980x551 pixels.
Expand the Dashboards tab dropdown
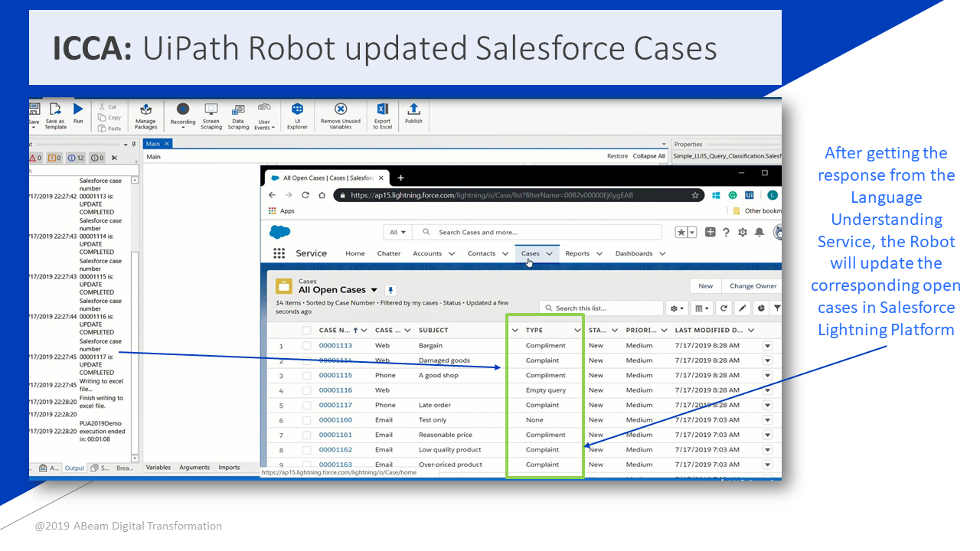(662, 253)
